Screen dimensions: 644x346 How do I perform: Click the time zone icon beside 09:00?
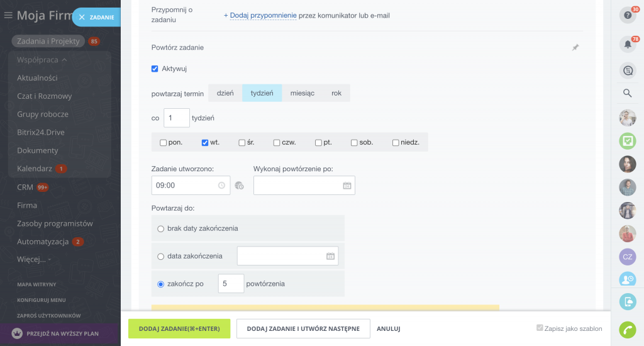click(239, 186)
